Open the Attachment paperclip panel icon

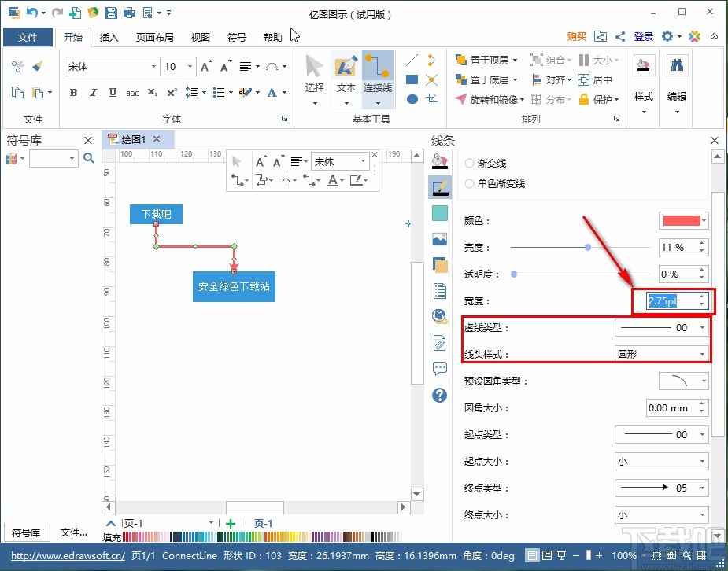pos(439,343)
